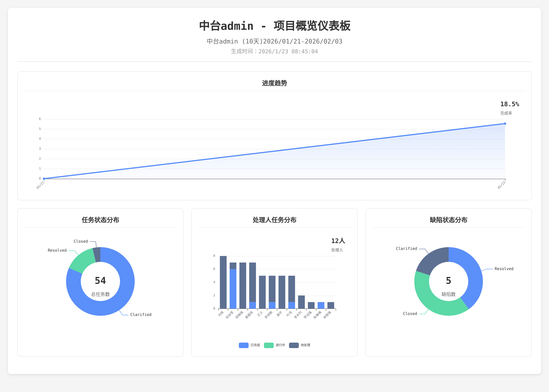
Task: Click the 郑梅强 axis label
Action: tap(239, 315)
